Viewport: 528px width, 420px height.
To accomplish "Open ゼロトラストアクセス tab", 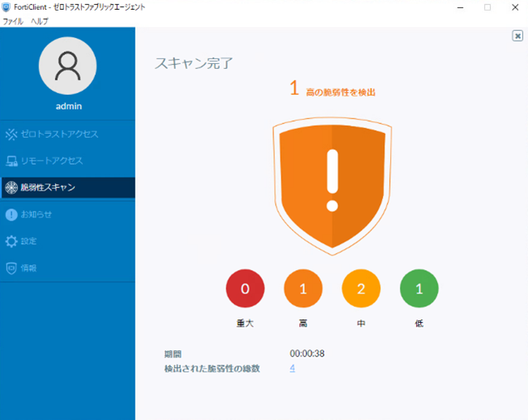I will click(67, 134).
